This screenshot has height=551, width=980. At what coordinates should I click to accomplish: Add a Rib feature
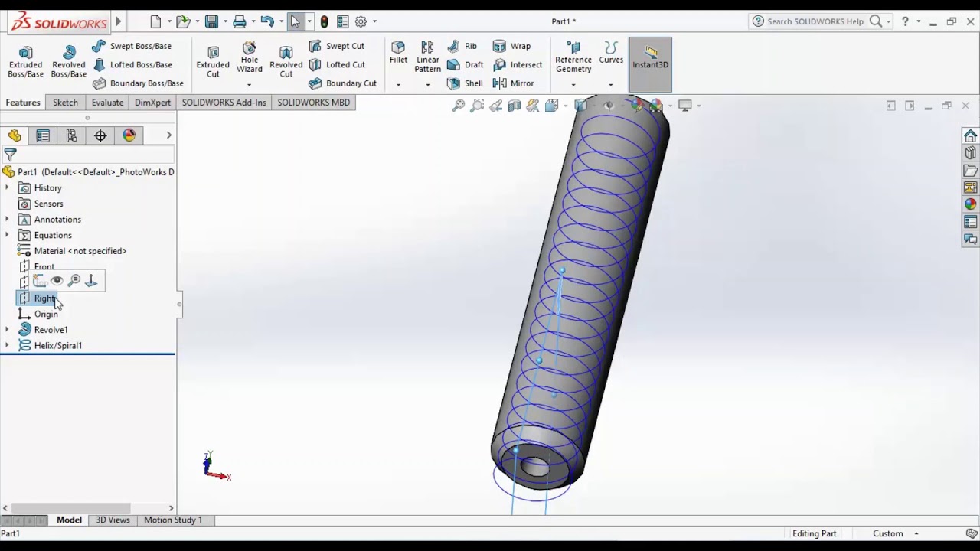462,46
